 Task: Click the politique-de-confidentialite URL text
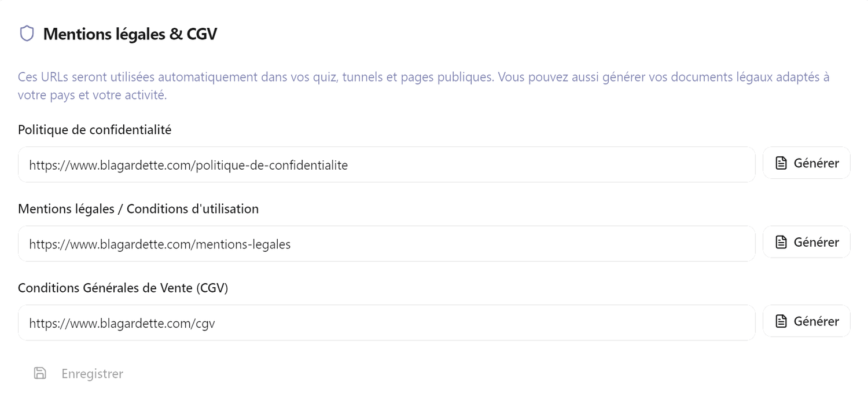[x=189, y=165]
